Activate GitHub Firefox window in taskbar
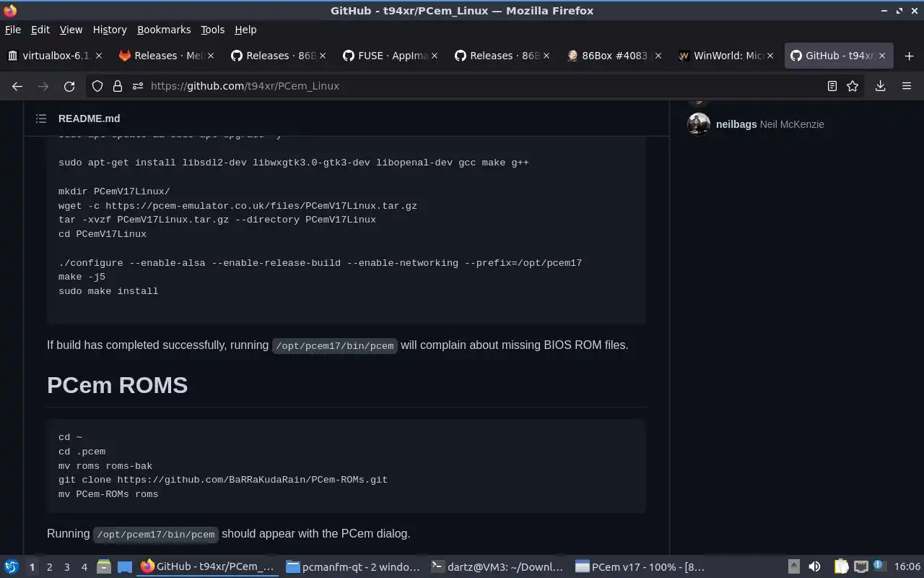 (208, 567)
